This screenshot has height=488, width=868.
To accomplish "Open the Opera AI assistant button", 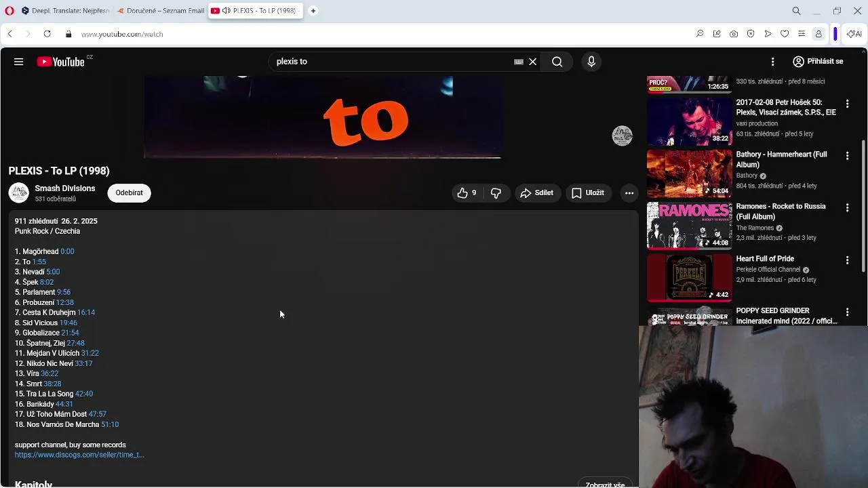I will (856, 34).
